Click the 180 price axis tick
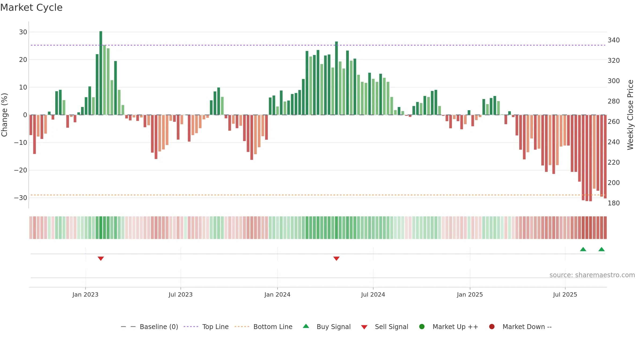Image resolution: width=644 pixels, height=362 pixels. tap(614, 203)
